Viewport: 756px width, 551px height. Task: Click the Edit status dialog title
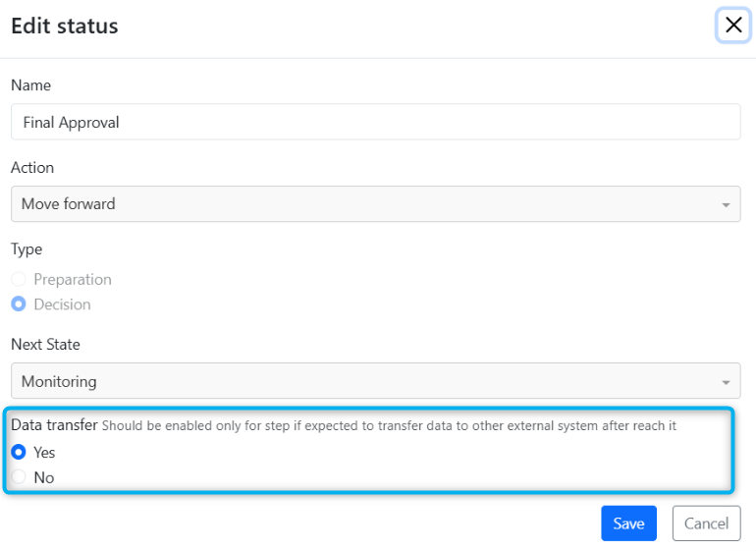pyautogui.click(x=65, y=27)
